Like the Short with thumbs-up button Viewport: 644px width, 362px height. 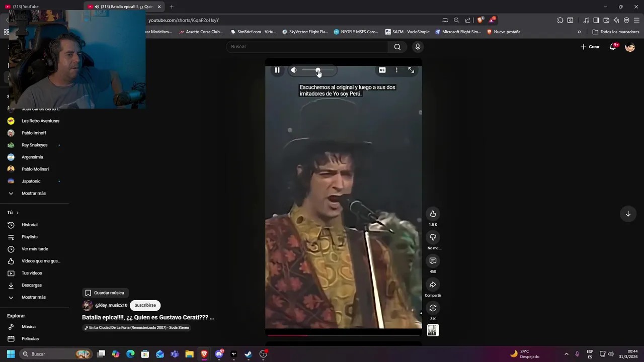[x=433, y=214]
